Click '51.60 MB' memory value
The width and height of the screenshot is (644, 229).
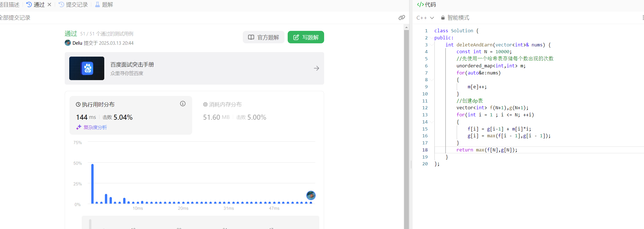[216, 117]
